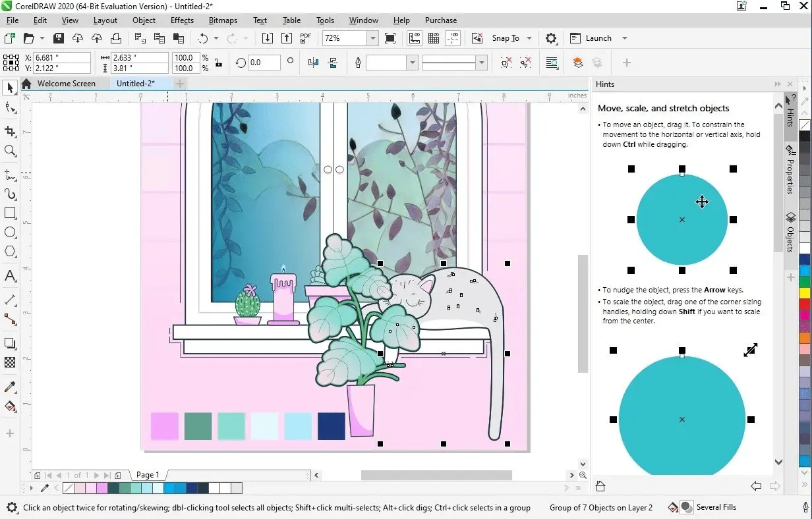Activate the Zoom magnifier tool
812x519 pixels.
[10, 151]
